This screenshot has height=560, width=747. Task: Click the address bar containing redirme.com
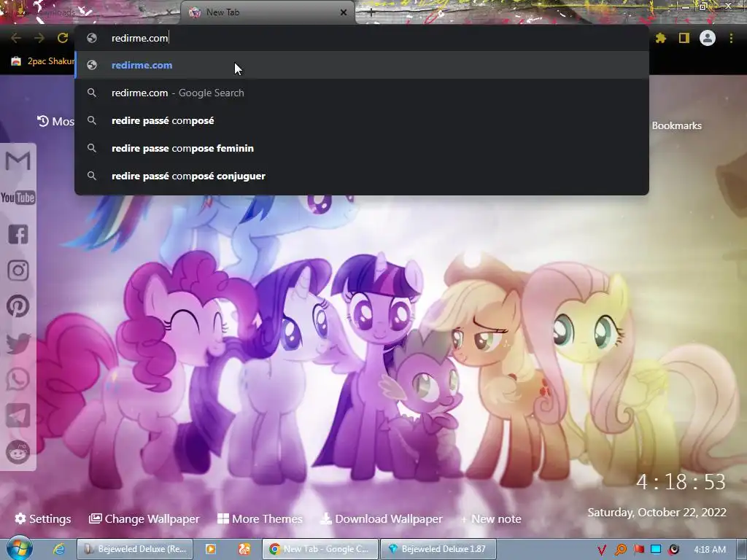click(x=362, y=38)
